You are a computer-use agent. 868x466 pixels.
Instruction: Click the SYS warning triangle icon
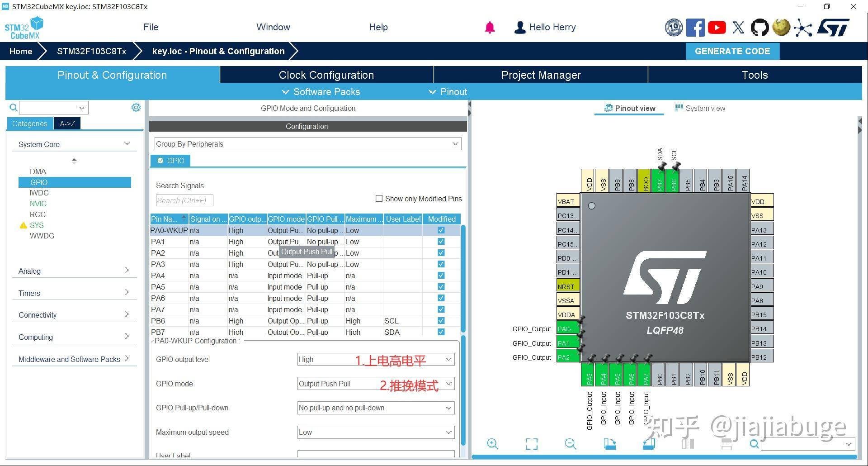[x=24, y=225]
